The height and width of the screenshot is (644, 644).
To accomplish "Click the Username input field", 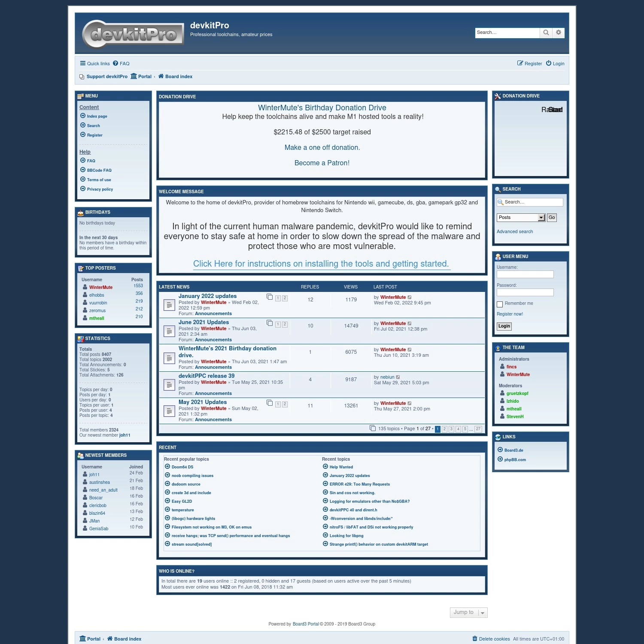I will pos(525,274).
